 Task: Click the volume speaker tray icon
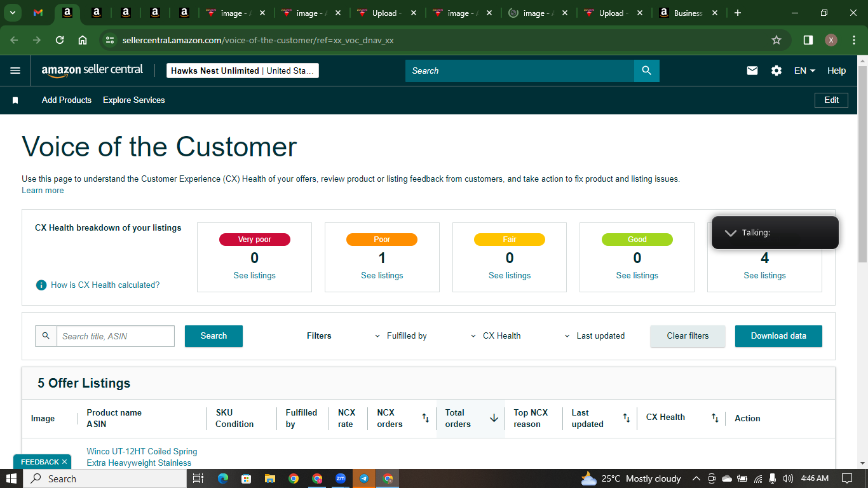click(788, 478)
